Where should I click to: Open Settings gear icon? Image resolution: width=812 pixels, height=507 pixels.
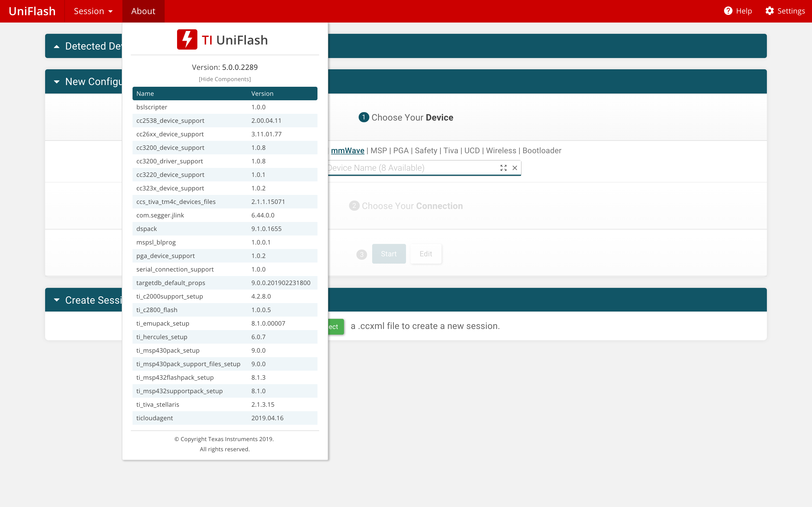tap(769, 11)
